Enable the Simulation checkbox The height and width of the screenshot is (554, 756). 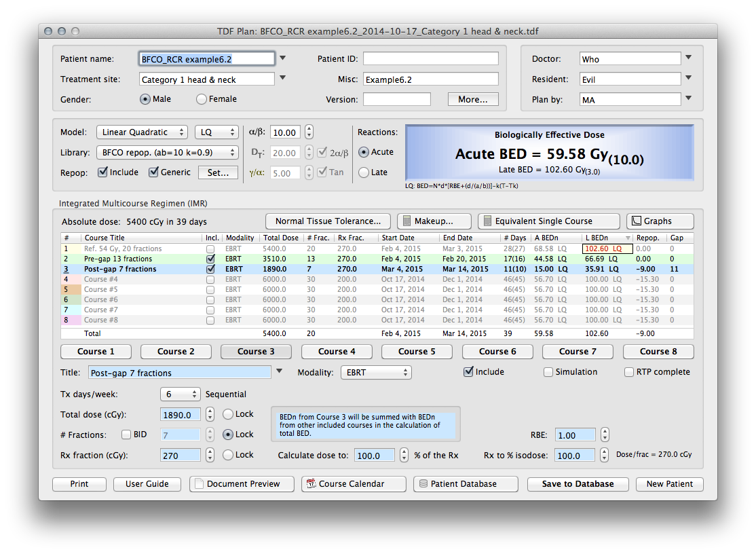click(x=548, y=372)
